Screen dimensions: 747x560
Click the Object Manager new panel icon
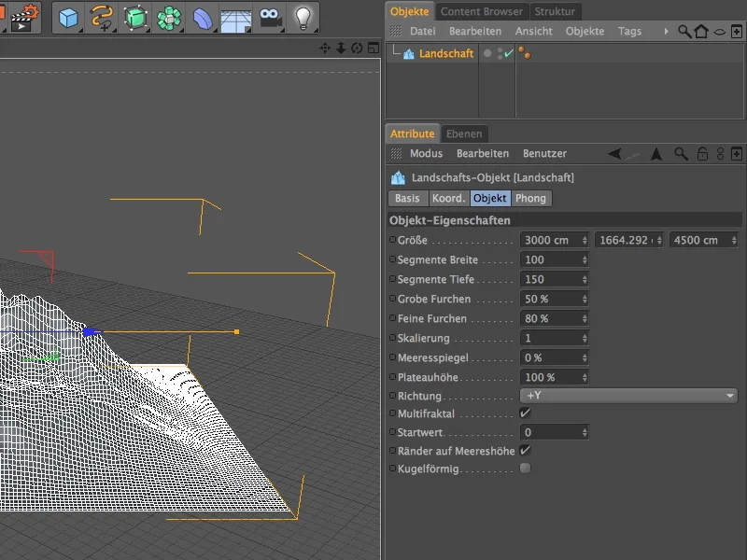pos(737,32)
